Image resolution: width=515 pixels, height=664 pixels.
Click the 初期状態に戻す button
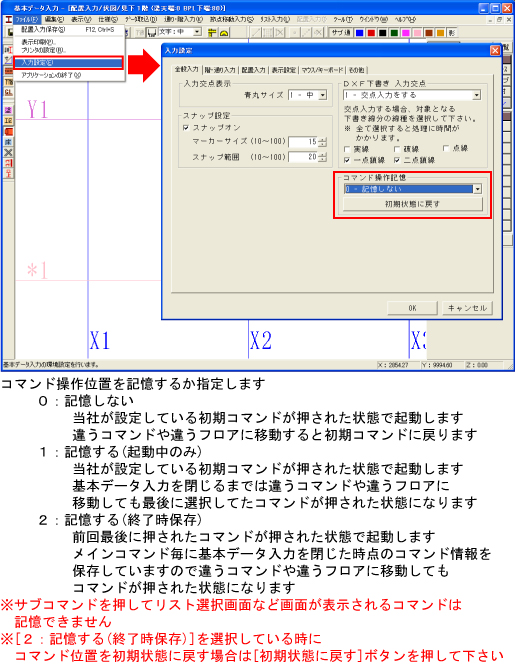tap(413, 204)
